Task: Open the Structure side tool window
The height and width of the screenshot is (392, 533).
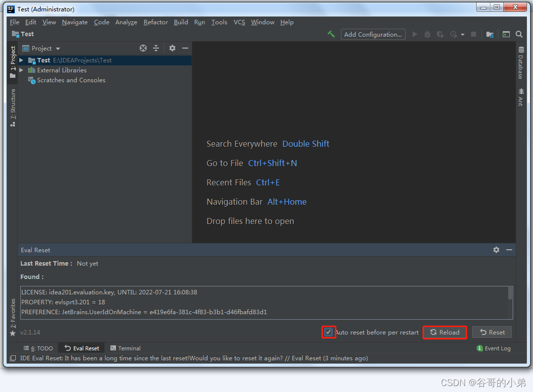Action: point(13,108)
